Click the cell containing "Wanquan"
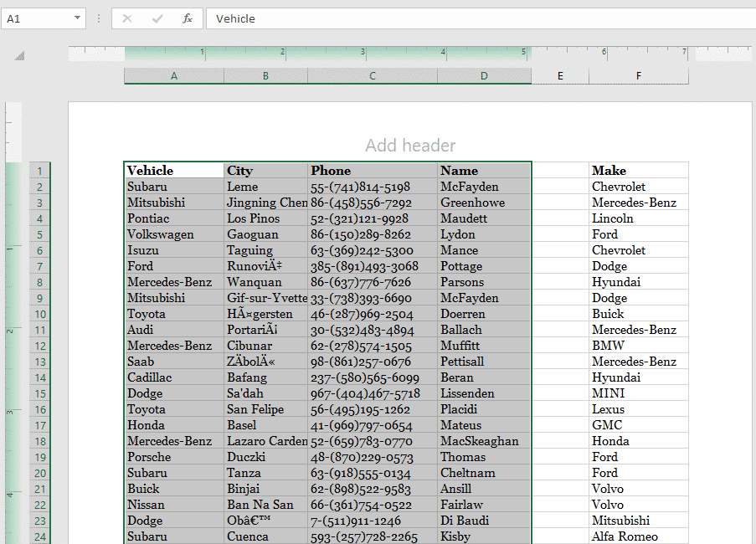Viewport: 756px width, 544px height. pyautogui.click(x=265, y=282)
